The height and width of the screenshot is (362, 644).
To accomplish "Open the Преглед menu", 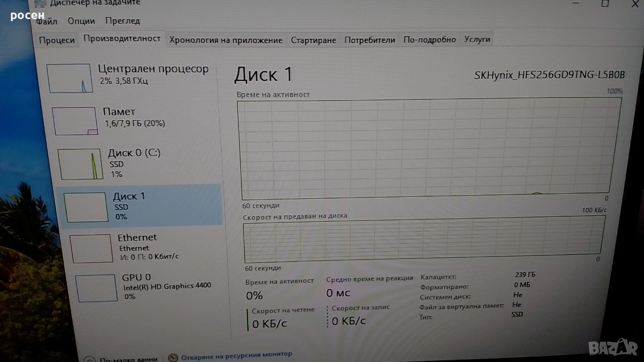I will coord(122,21).
